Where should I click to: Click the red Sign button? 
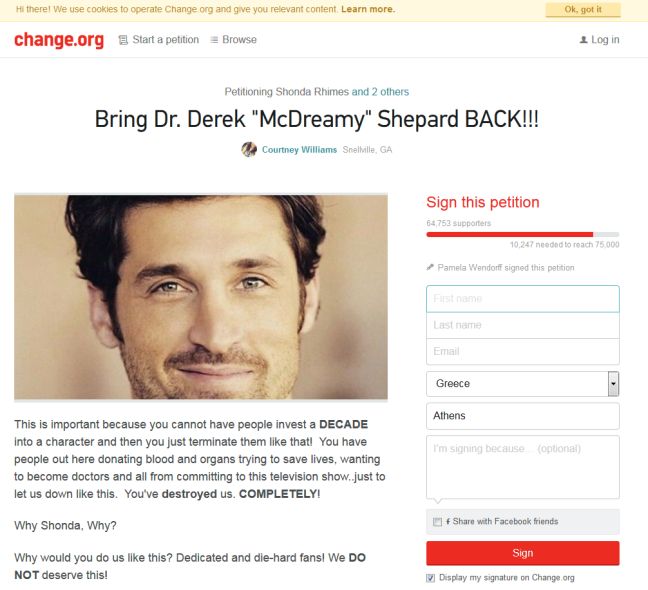coord(522,553)
